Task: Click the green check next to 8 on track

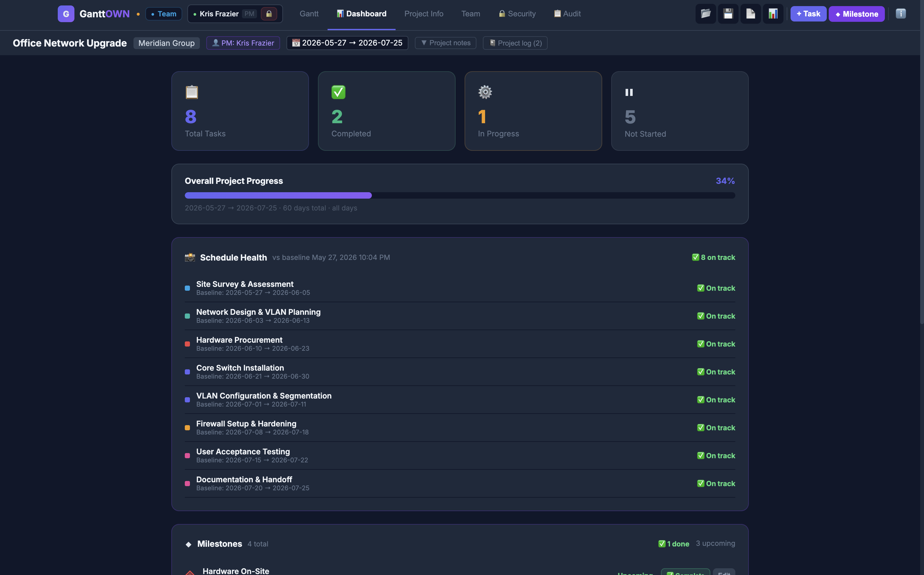Action: coord(696,257)
